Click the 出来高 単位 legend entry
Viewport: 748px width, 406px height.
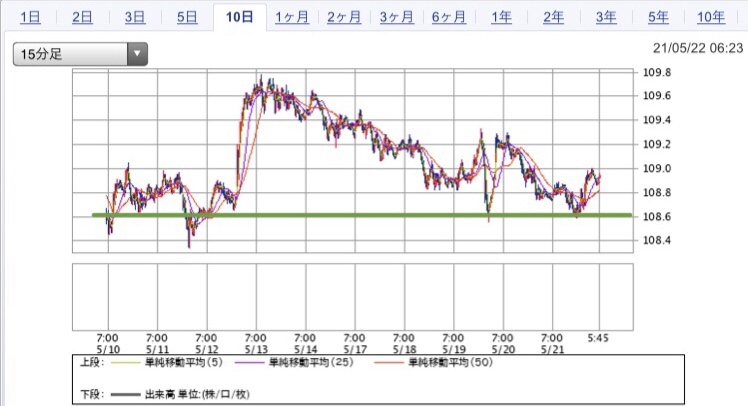[x=197, y=395]
